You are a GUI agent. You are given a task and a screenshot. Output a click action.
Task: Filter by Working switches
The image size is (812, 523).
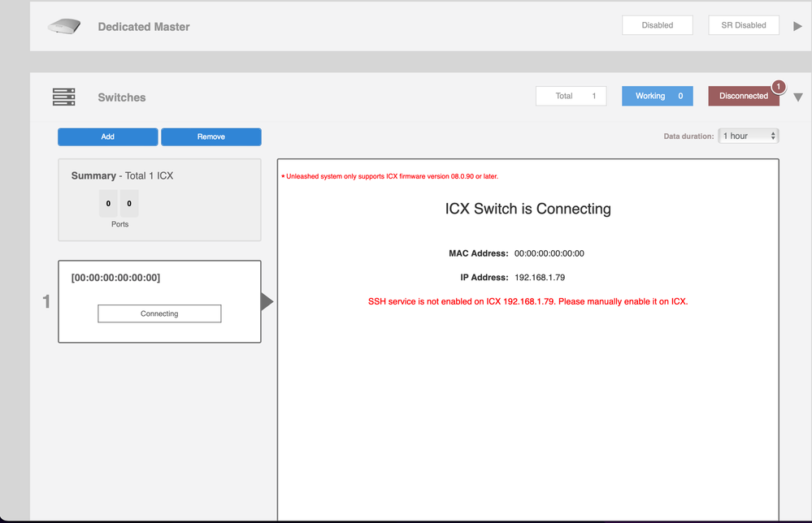click(x=658, y=96)
